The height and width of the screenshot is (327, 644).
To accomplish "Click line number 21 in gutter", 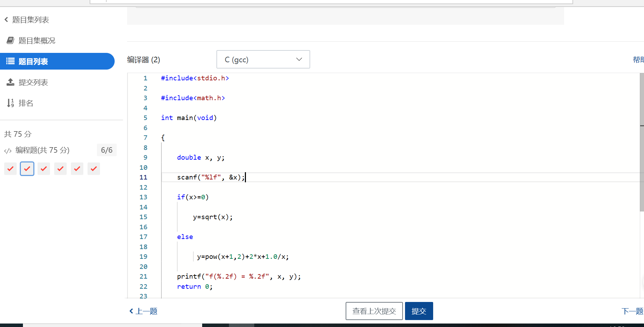I will 143,277.
